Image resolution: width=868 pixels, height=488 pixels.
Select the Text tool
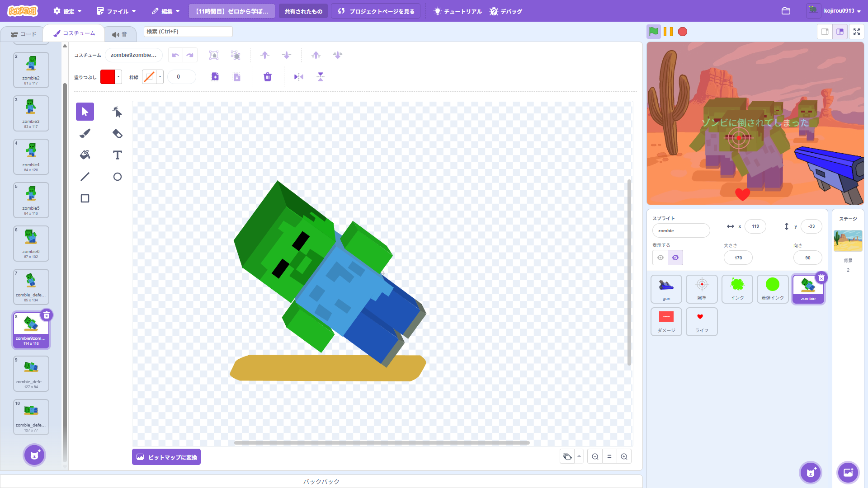117,155
